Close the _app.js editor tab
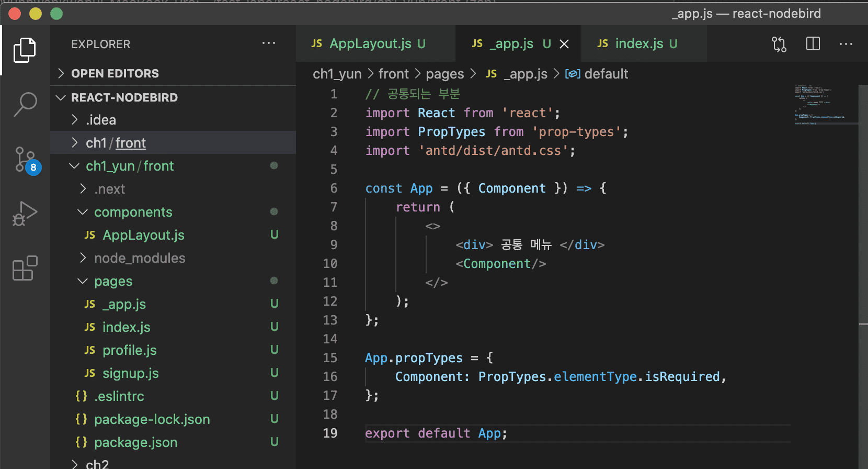The height and width of the screenshot is (469, 868). [x=564, y=44]
